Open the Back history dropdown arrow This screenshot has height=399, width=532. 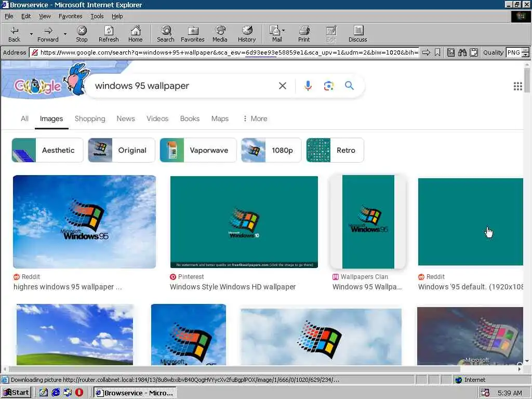coord(31,34)
